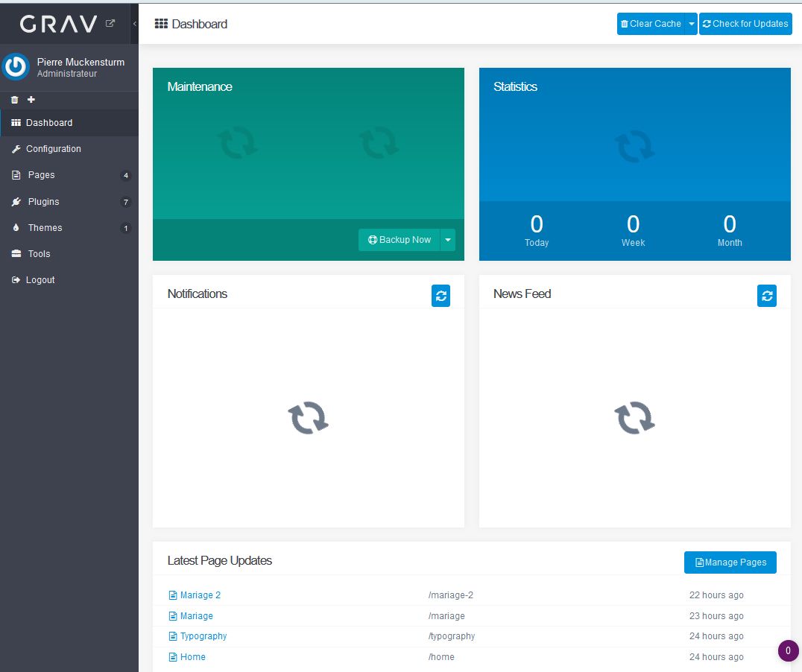This screenshot has width=802, height=672.
Task: Open Pierre Muckensturm's avatar profile
Action: [16, 66]
